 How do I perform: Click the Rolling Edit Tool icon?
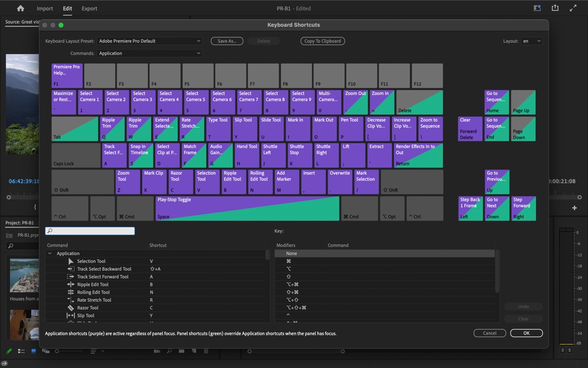point(71,292)
